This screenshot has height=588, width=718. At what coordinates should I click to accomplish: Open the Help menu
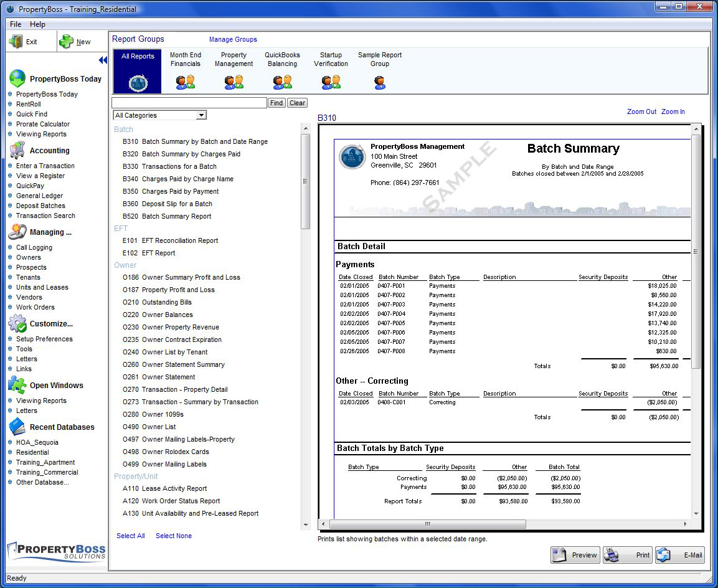point(37,24)
